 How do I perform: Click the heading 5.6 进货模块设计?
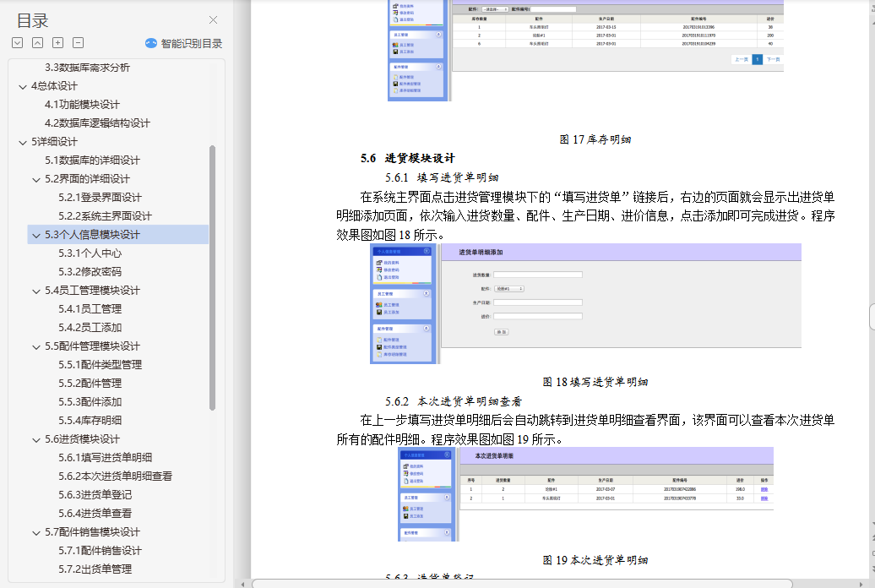pos(407,158)
